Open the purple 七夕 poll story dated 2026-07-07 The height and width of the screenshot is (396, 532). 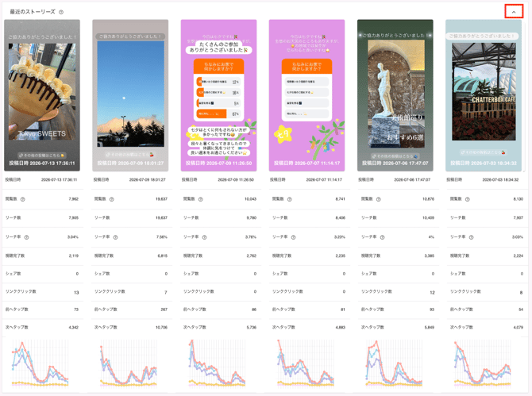[x=306, y=95]
